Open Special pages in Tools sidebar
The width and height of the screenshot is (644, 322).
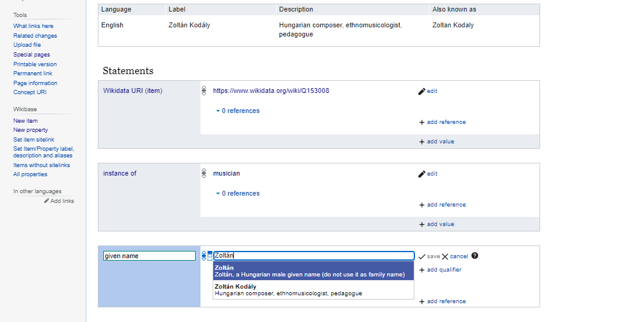pyautogui.click(x=32, y=55)
